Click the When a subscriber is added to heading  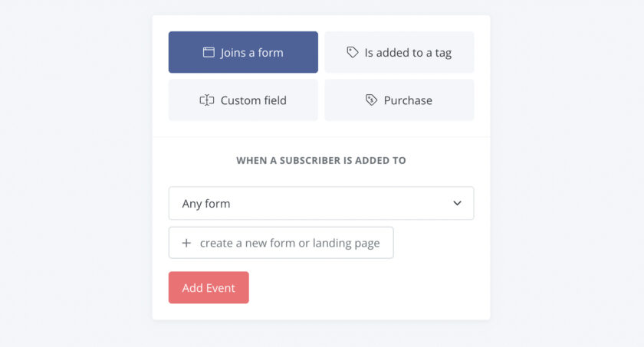pos(321,160)
